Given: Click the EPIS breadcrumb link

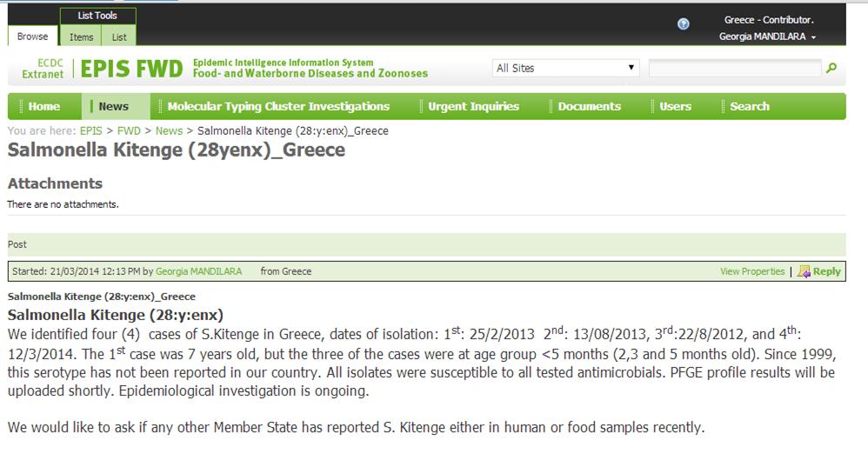Looking at the screenshot, I should pos(90,131).
